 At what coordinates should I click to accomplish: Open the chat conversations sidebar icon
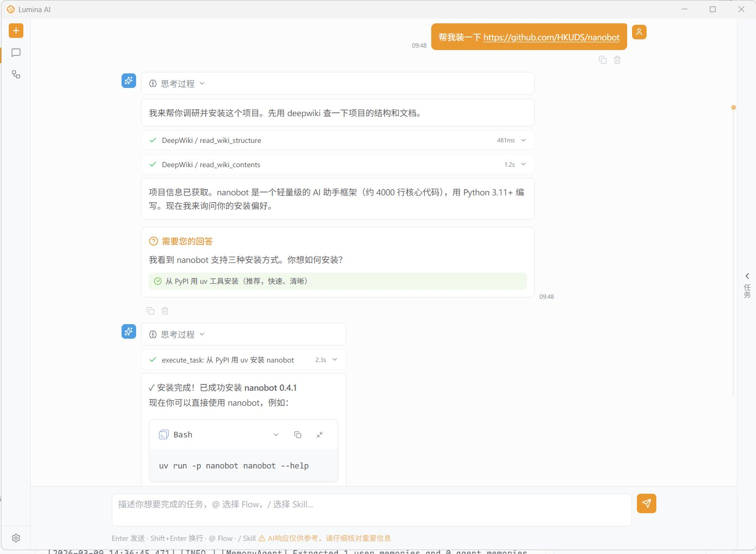coord(16,52)
